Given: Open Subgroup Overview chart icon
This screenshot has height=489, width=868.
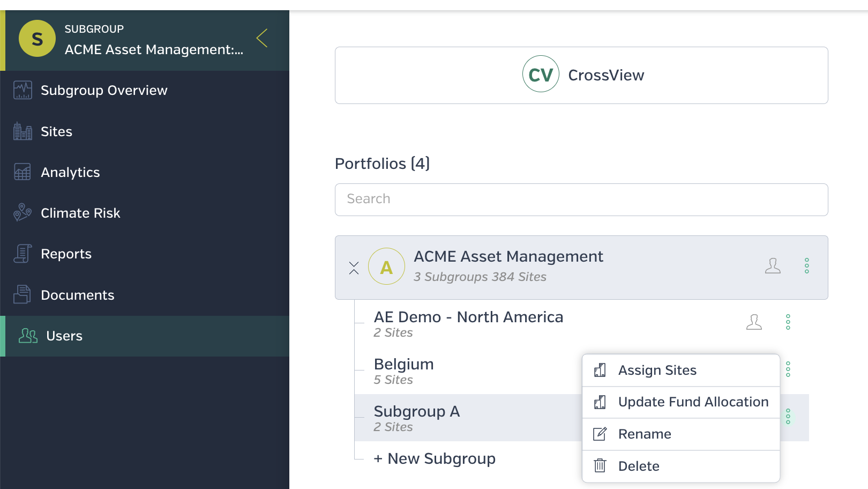Looking at the screenshot, I should (x=23, y=90).
